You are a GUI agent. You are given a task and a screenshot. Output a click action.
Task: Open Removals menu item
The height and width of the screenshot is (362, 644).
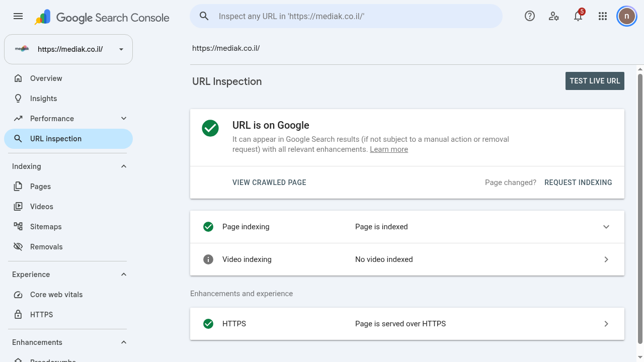(x=68, y=247)
